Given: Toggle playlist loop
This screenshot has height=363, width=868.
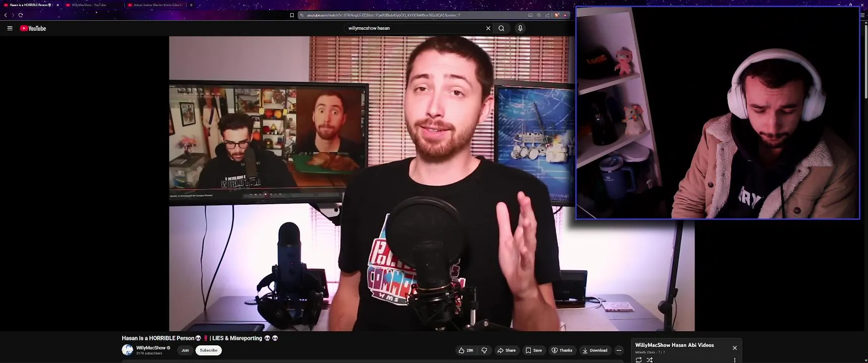Looking at the screenshot, I should point(638,360).
